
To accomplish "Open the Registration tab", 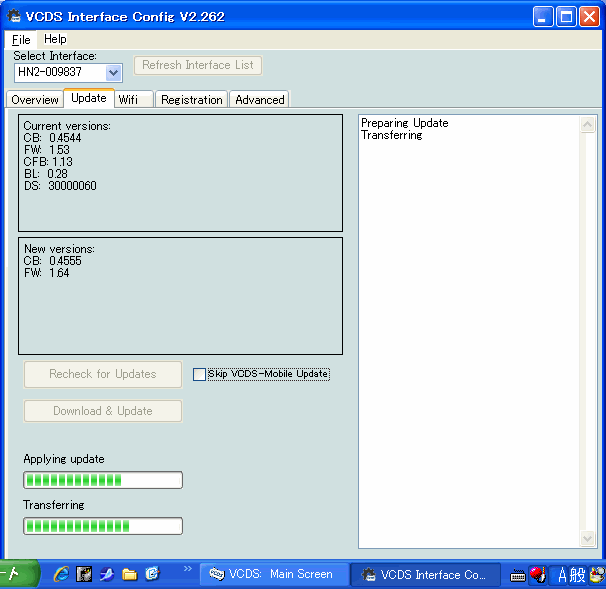I will coord(192,100).
